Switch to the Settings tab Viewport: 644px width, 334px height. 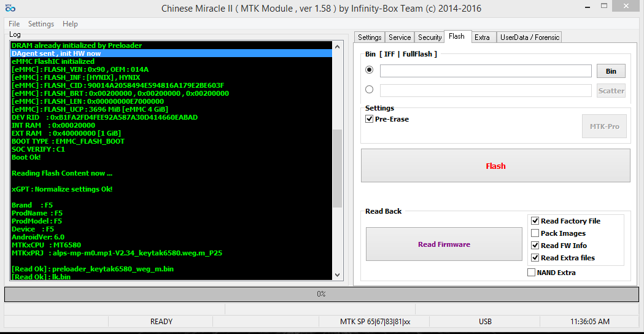coord(370,37)
